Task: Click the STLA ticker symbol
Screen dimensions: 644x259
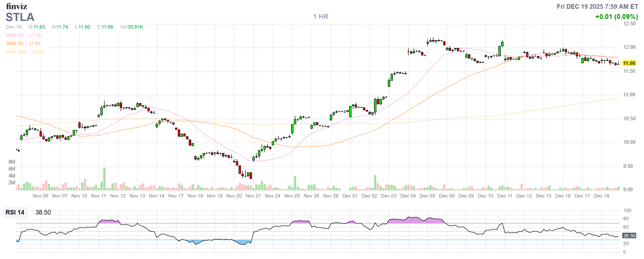Action: coord(20,17)
